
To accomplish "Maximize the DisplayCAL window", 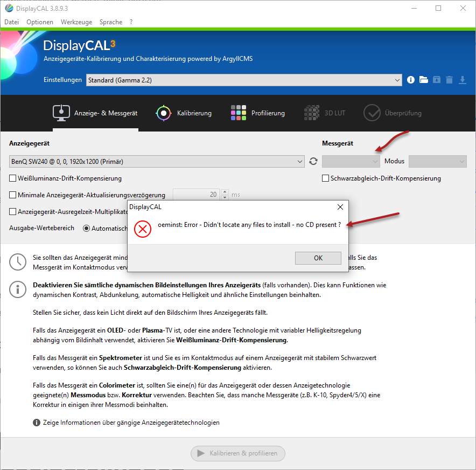I will (438, 8).
